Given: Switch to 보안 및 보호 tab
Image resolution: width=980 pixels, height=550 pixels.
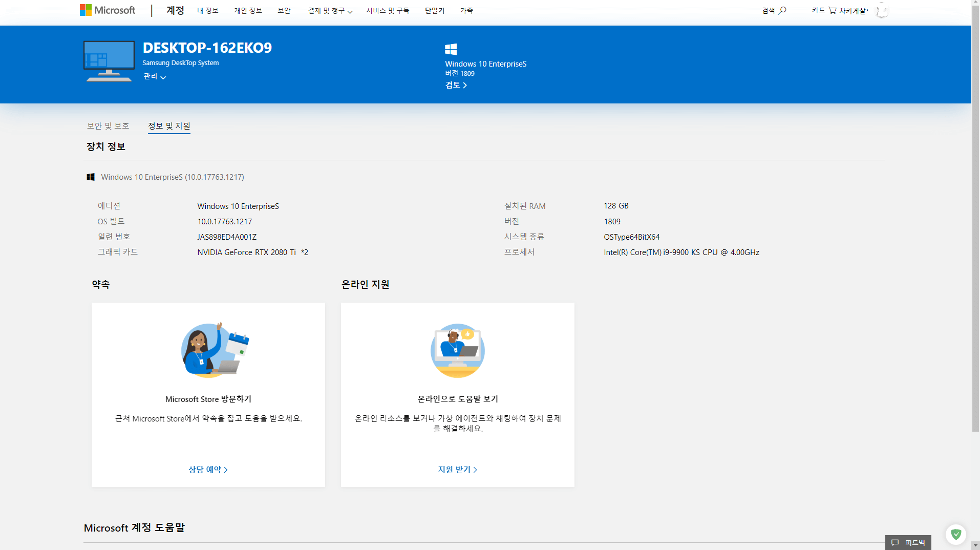Looking at the screenshot, I should 108,126.
